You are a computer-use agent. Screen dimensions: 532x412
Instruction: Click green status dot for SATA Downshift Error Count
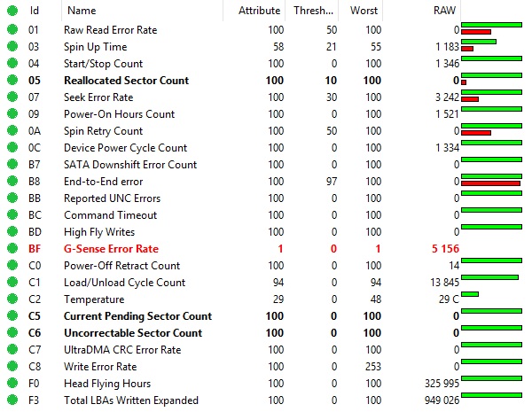(x=12, y=165)
